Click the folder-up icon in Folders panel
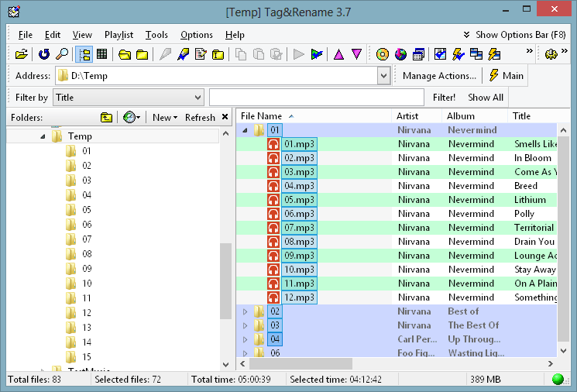 pos(106,118)
